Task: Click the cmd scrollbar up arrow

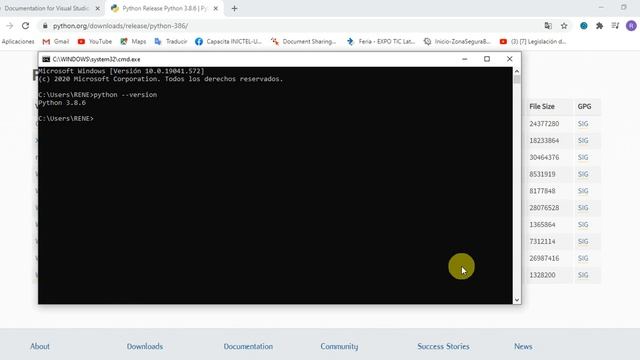Action: [517, 71]
